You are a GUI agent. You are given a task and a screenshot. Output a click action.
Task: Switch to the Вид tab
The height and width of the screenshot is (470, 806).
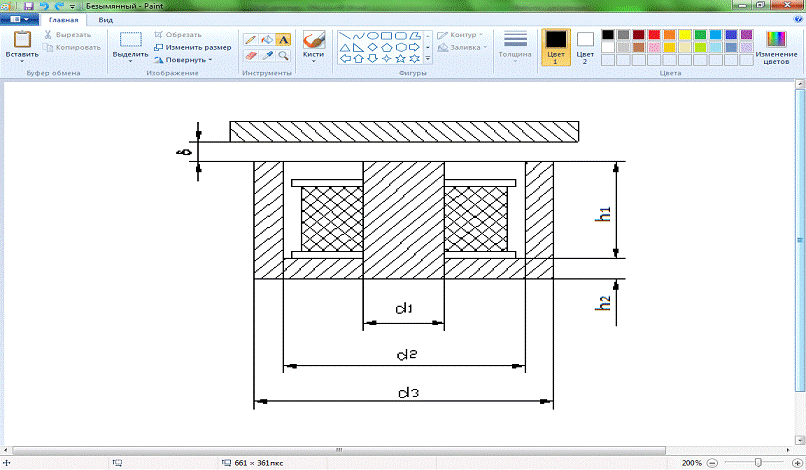[x=105, y=19]
